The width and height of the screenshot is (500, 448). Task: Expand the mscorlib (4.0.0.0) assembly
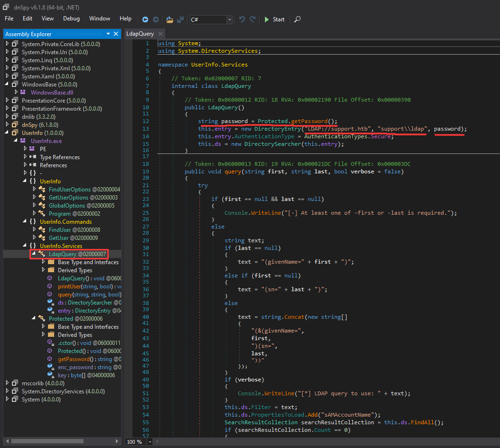click(7, 383)
